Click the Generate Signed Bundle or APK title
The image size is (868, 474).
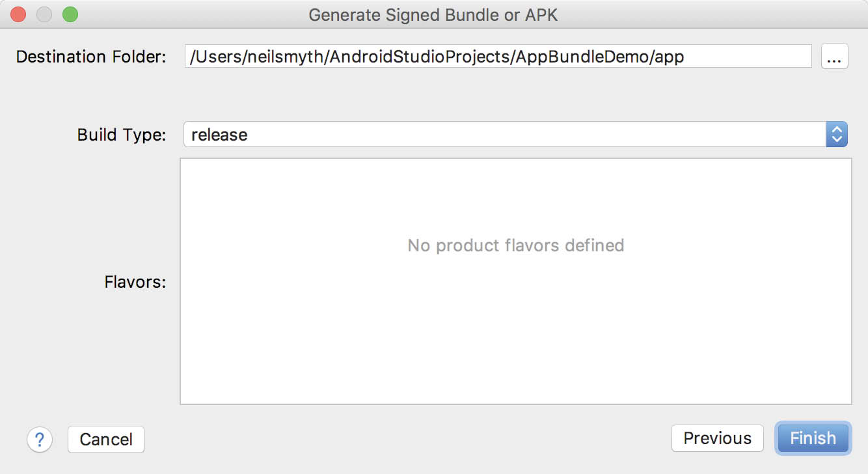click(x=433, y=14)
